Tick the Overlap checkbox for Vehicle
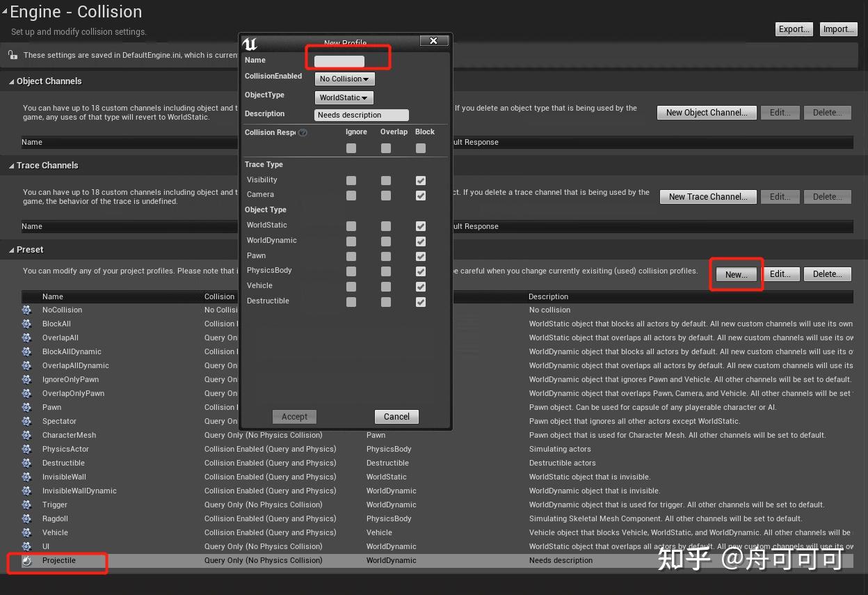The width and height of the screenshot is (868, 595). coord(386,287)
